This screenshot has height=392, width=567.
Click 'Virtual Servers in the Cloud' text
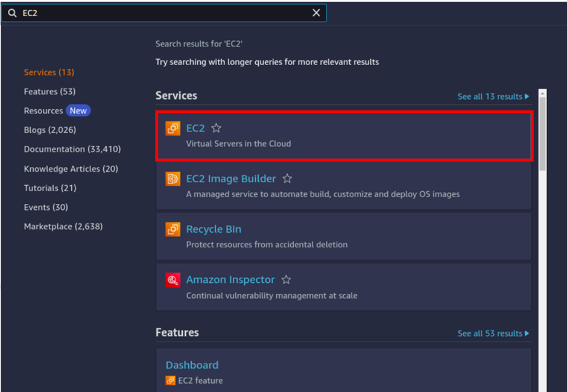pyautogui.click(x=238, y=144)
